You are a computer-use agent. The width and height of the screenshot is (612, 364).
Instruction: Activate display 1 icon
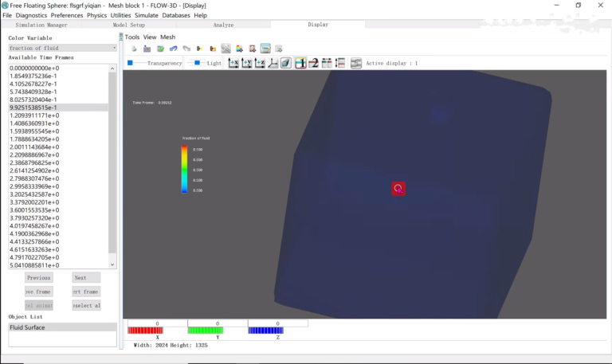pyautogui.click(x=300, y=63)
